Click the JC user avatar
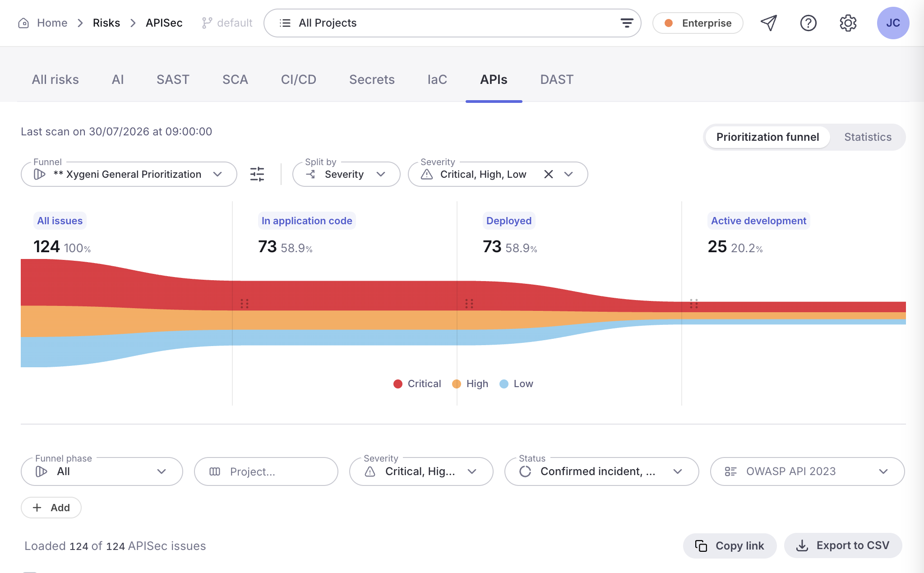This screenshot has width=924, height=573. pos(893,23)
